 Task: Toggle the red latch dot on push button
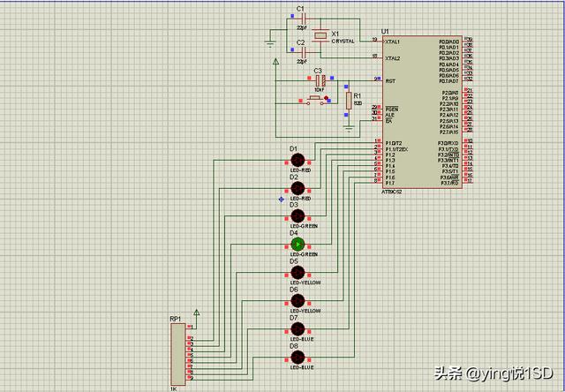(326, 98)
